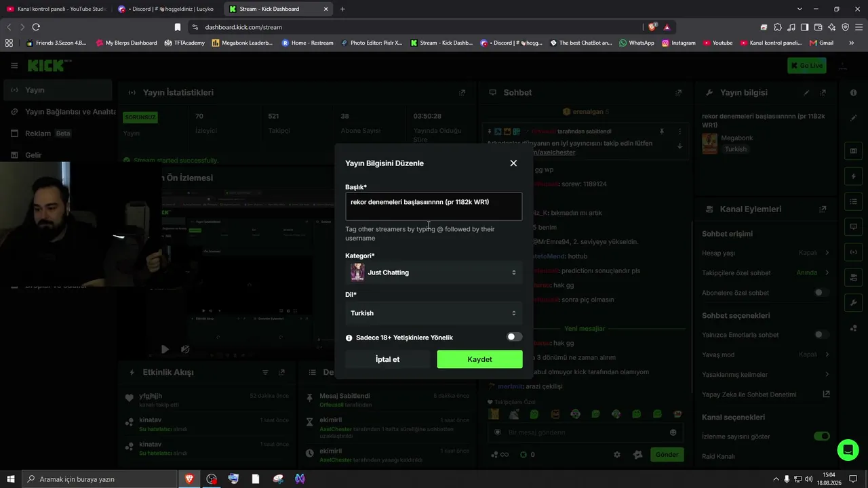Screen dimensions: 868x488
Task: Click the info icon beside Sadece 18+
Action: pos(349,338)
